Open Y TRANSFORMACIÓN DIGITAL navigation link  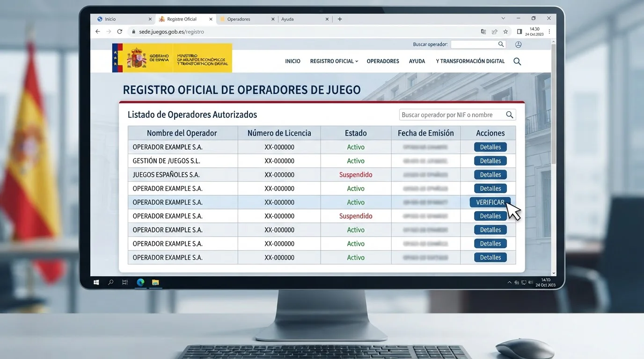470,61
